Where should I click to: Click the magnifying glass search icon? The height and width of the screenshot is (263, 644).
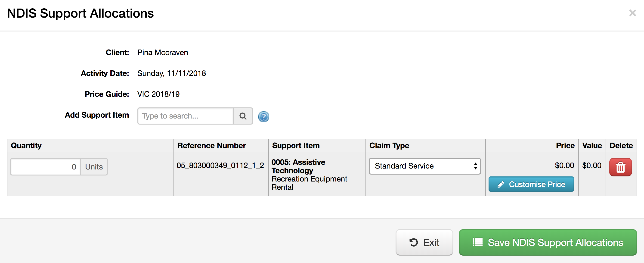point(243,116)
